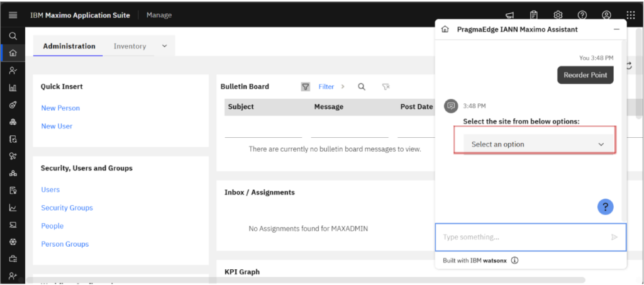The height and width of the screenshot is (285, 644).
Task: Open the People link
Action: (x=52, y=226)
